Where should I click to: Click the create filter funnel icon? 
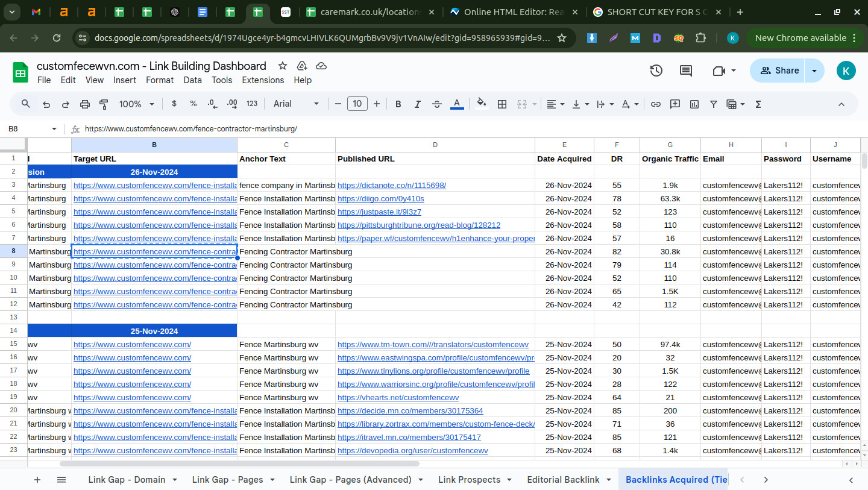click(714, 104)
